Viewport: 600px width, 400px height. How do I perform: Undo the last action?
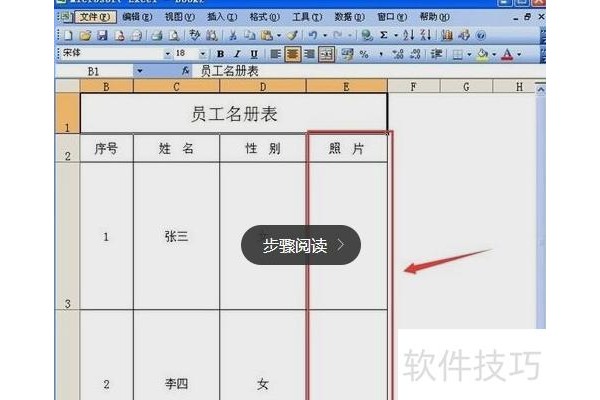[313, 36]
